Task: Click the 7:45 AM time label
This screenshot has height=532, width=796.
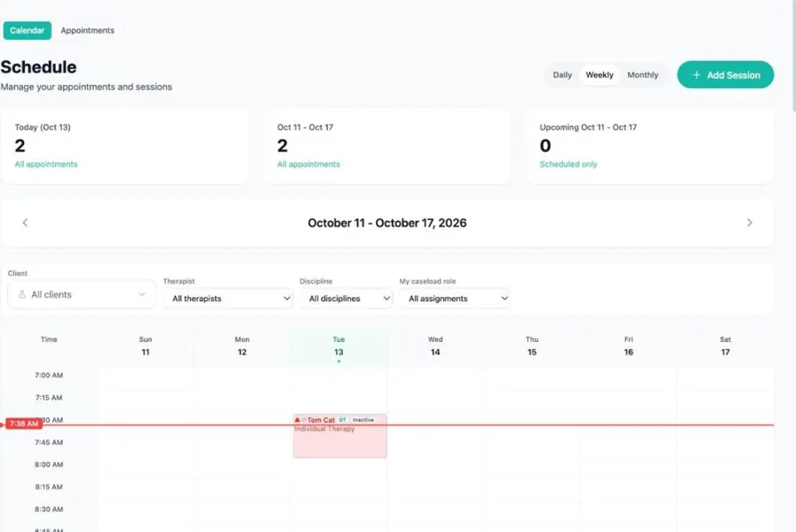Action: 49,442
